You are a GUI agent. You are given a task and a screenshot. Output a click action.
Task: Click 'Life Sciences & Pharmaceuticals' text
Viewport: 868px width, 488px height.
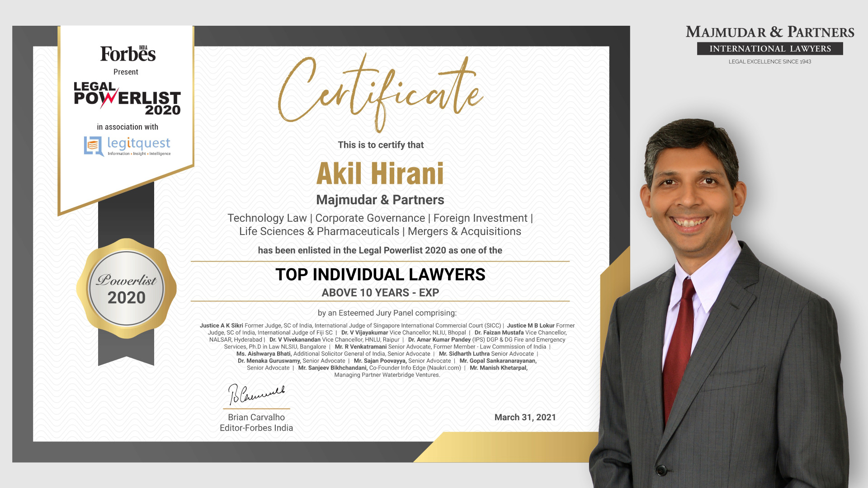click(319, 231)
